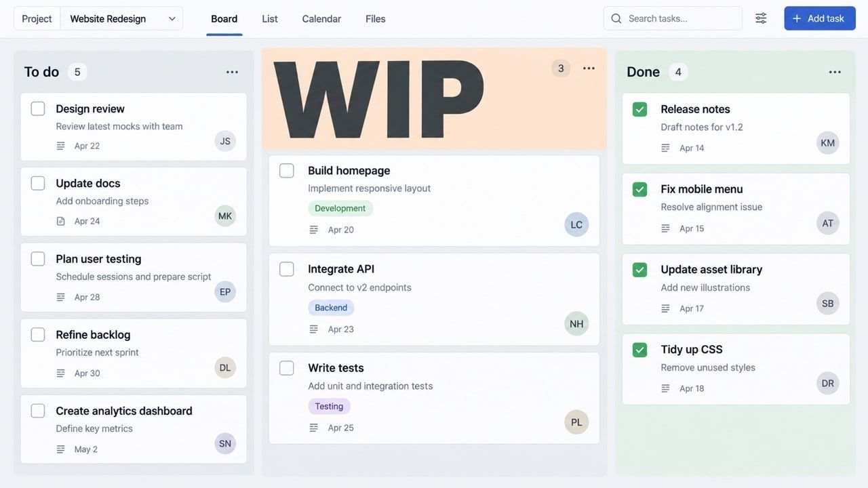Click the JS assignee avatar on Design review
Image resolution: width=868 pixels, height=488 pixels.
pos(225,141)
